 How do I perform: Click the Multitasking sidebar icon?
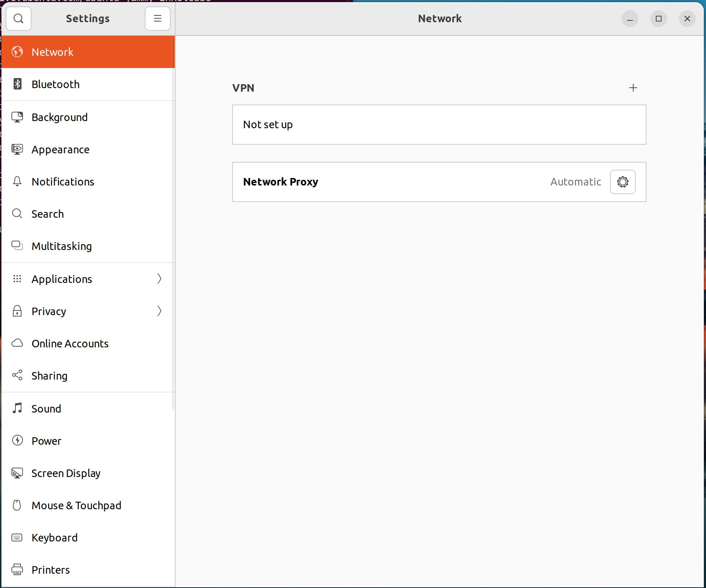coord(17,246)
